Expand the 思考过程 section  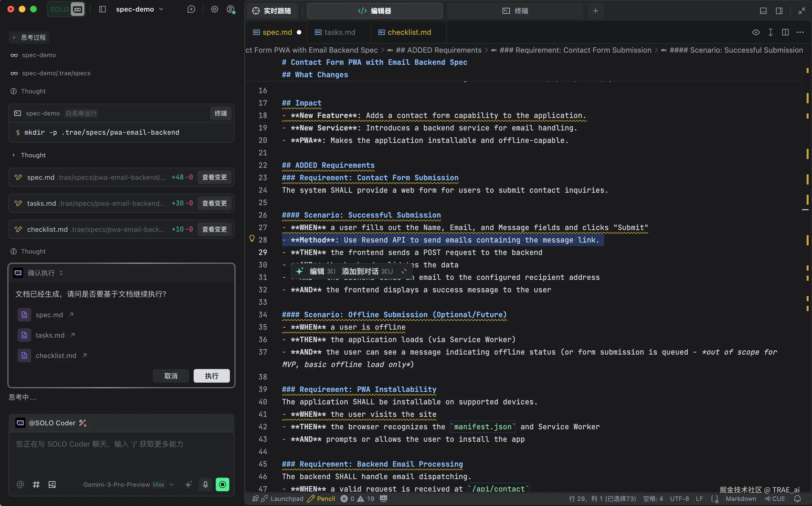pos(29,37)
